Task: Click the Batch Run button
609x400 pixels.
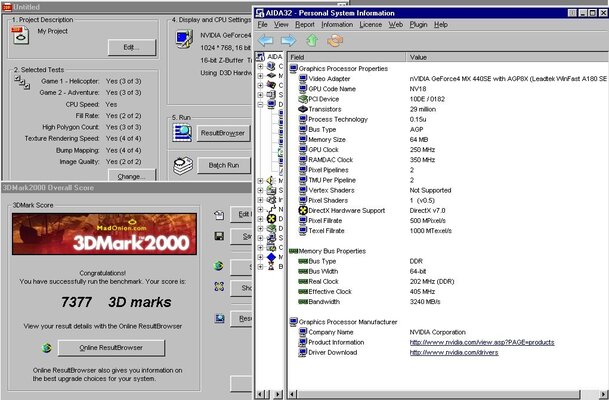Action: tap(224, 165)
